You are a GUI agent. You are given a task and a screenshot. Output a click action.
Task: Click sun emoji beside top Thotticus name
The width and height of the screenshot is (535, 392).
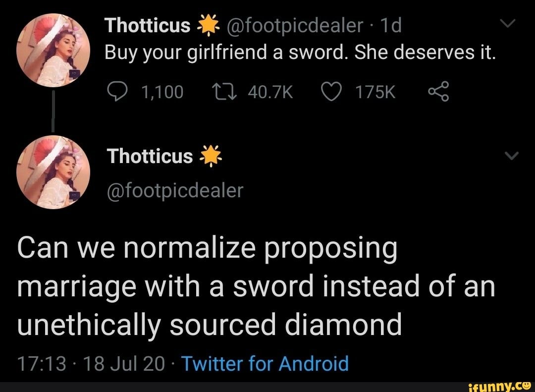[x=208, y=26]
